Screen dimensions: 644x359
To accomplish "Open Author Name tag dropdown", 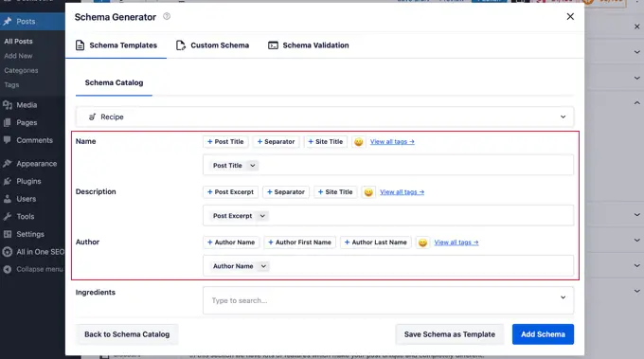I will point(263,266).
